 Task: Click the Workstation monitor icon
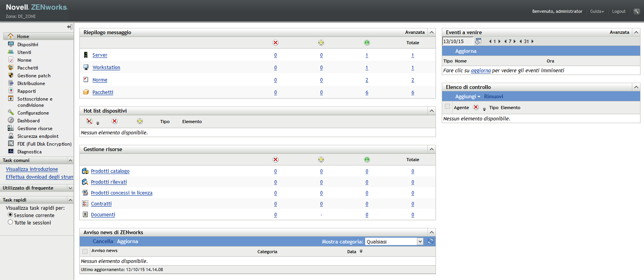pos(86,67)
